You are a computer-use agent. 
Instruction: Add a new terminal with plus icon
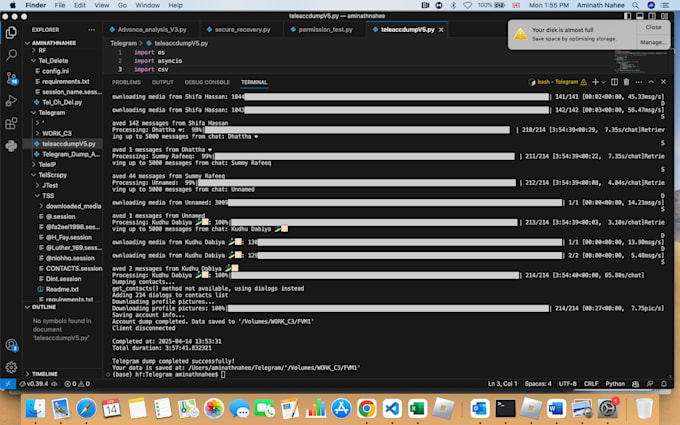[595, 82]
